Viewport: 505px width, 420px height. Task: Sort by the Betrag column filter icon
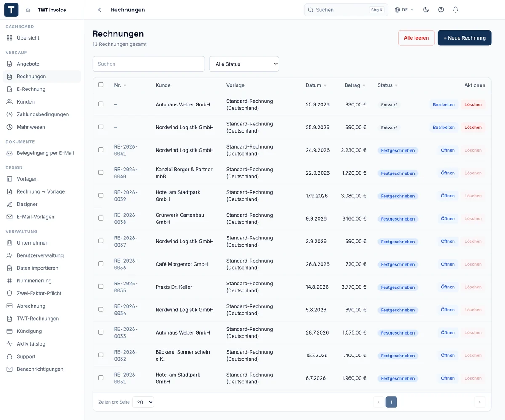click(364, 85)
